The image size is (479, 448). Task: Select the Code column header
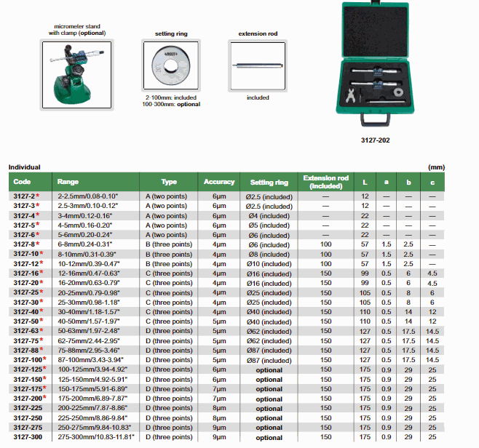click(x=23, y=182)
